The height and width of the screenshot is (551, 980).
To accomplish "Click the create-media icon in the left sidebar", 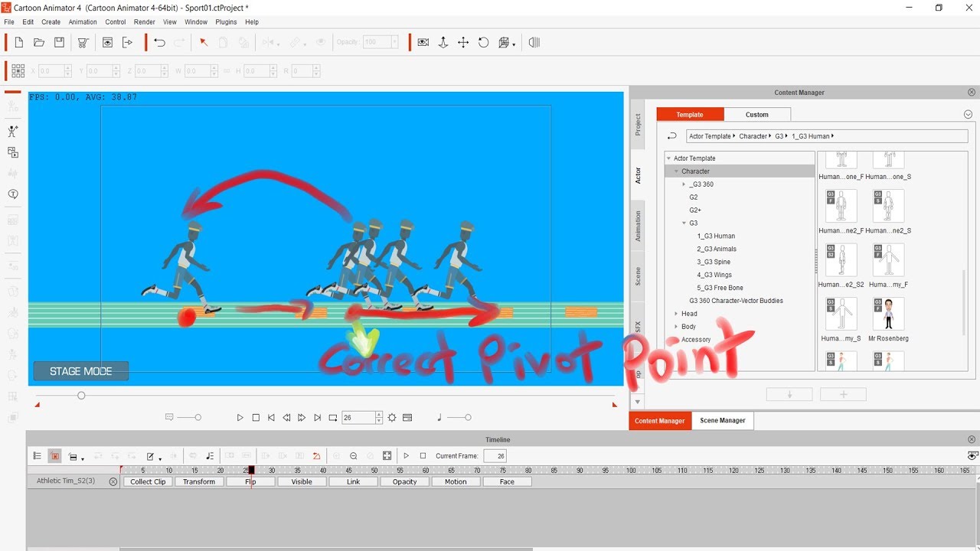I will point(13,153).
